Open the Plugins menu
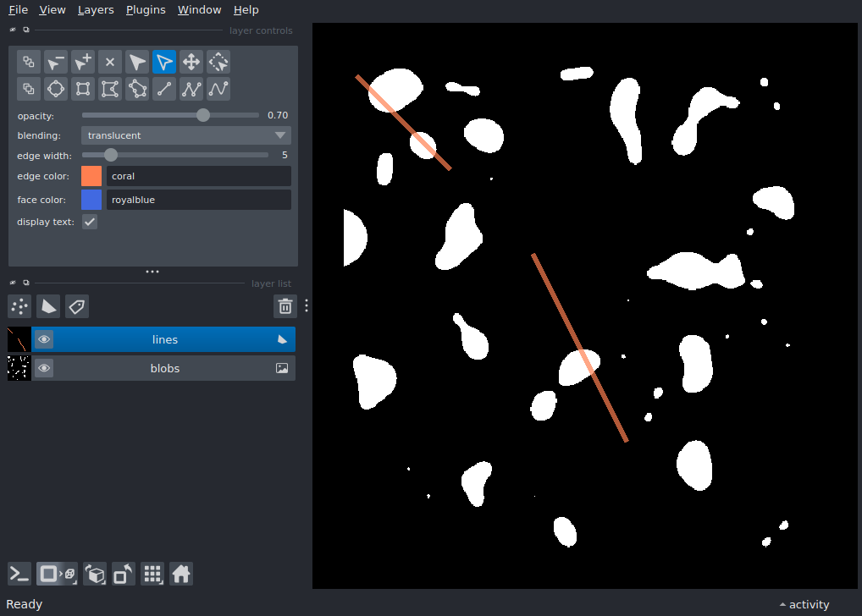 pos(145,9)
